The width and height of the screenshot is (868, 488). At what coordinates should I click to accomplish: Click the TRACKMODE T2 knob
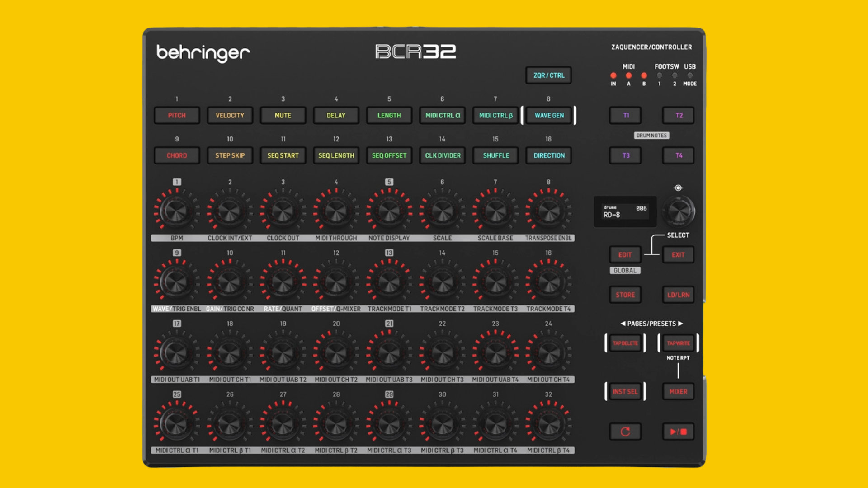(442, 282)
